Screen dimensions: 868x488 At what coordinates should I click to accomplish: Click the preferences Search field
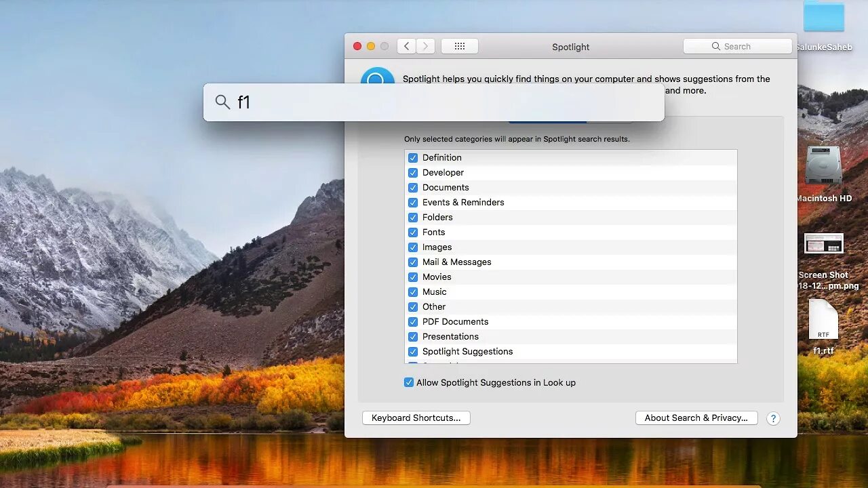click(738, 46)
